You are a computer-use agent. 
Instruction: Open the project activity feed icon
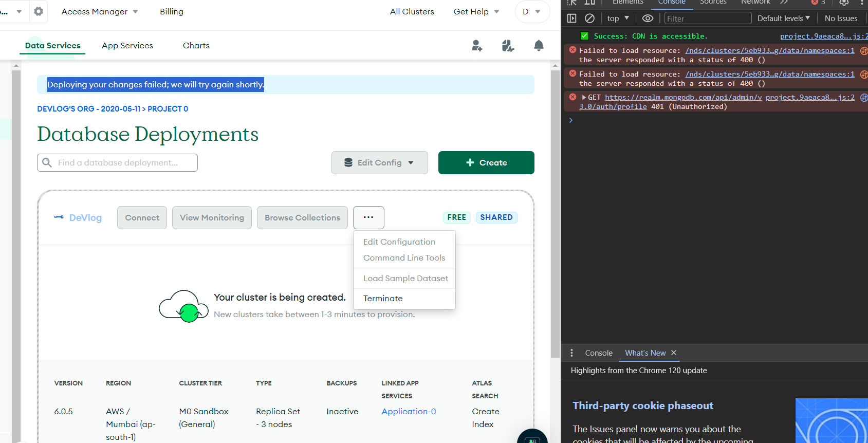pyautogui.click(x=508, y=46)
